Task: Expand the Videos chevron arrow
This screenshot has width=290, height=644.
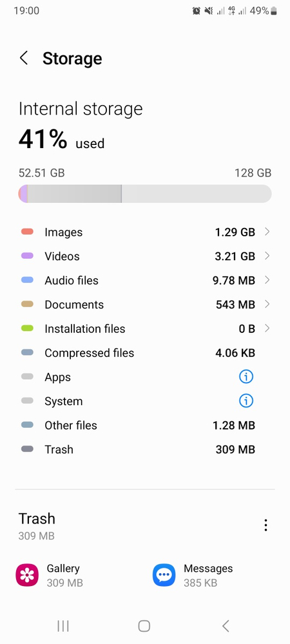Action: (x=267, y=256)
